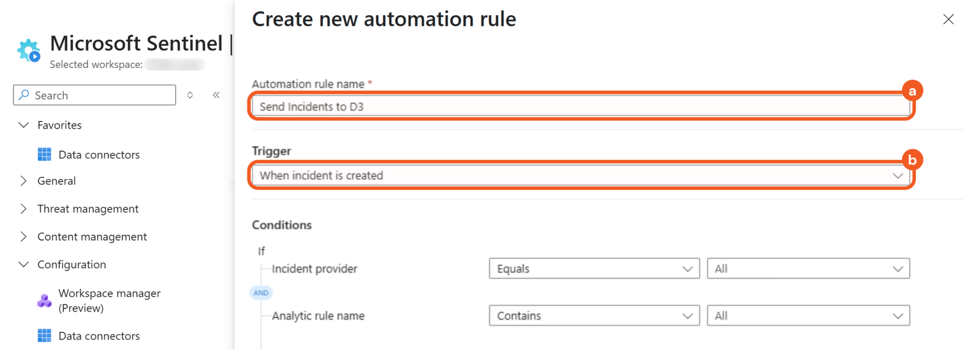Viewport: 980px width, 350px height.
Task: Collapse the Configuration section
Action: pyautogui.click(x=23, y=264)
